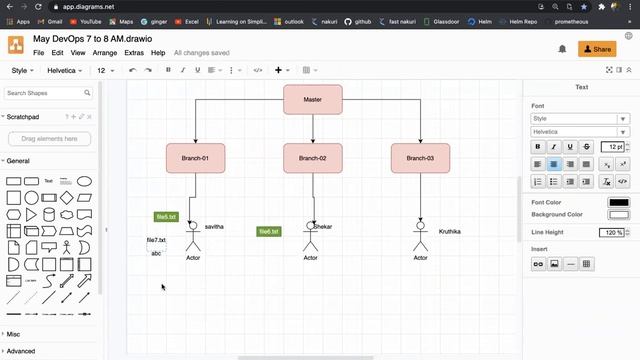Screen dimensions: 640x360
Task: Click the clear formatting icon
Action: [607, 182]
